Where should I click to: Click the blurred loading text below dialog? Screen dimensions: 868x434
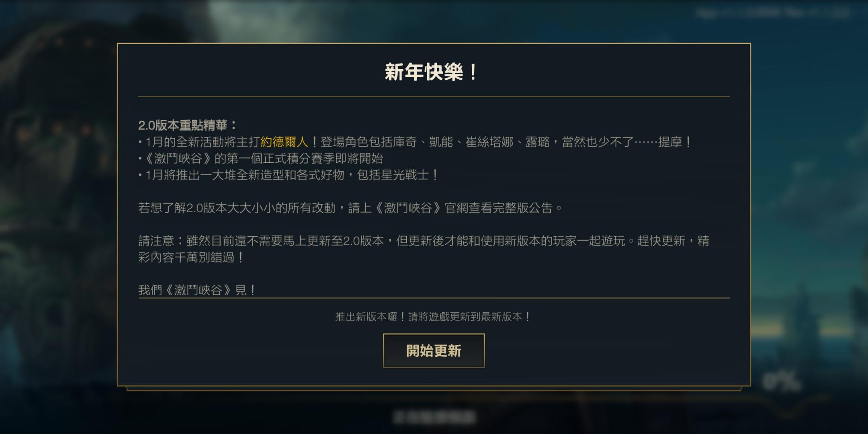pyautogui.click(x=434, y=418)
